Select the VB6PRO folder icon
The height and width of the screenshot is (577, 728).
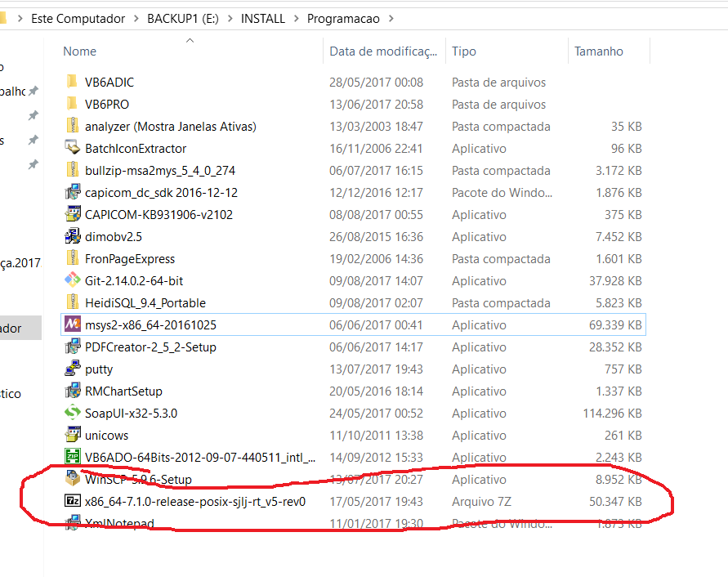(72, 104)
